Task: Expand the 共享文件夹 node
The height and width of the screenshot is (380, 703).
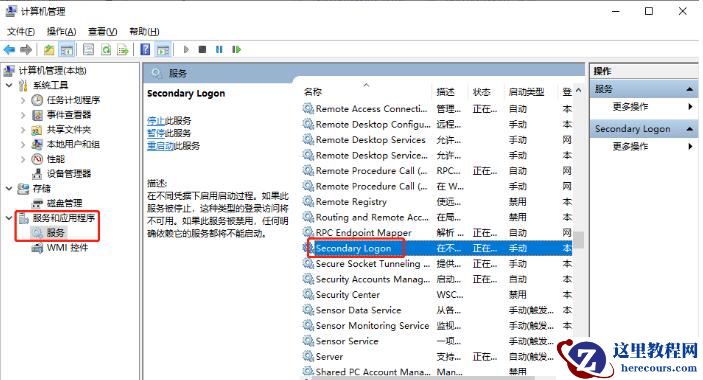Action: click(23, 130)
